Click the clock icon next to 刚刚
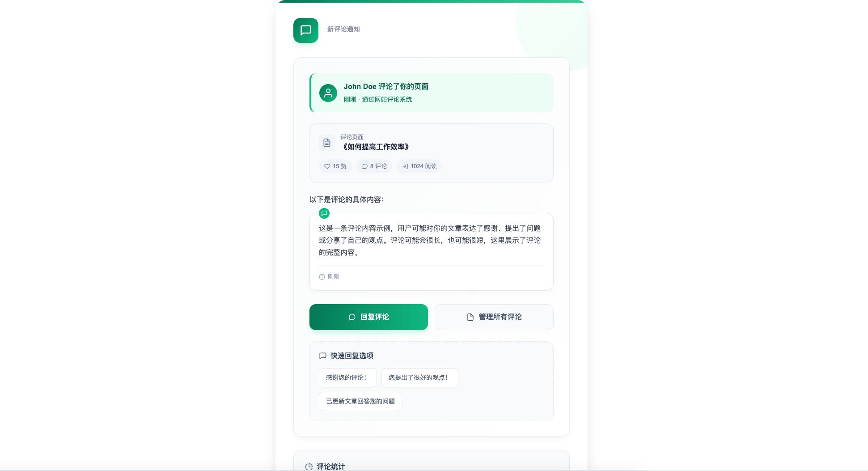Screen dimensions: 868x471 pos(322,277)
